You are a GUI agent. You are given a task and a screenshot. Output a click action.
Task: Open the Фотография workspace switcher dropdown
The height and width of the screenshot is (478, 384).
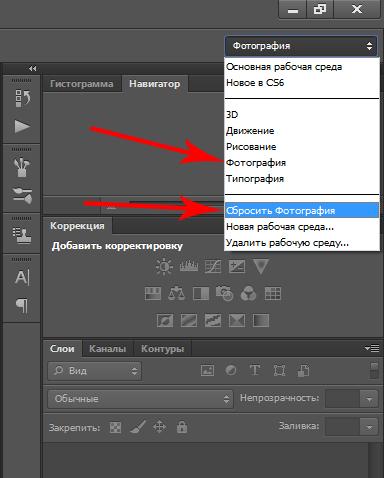(301, 46)
